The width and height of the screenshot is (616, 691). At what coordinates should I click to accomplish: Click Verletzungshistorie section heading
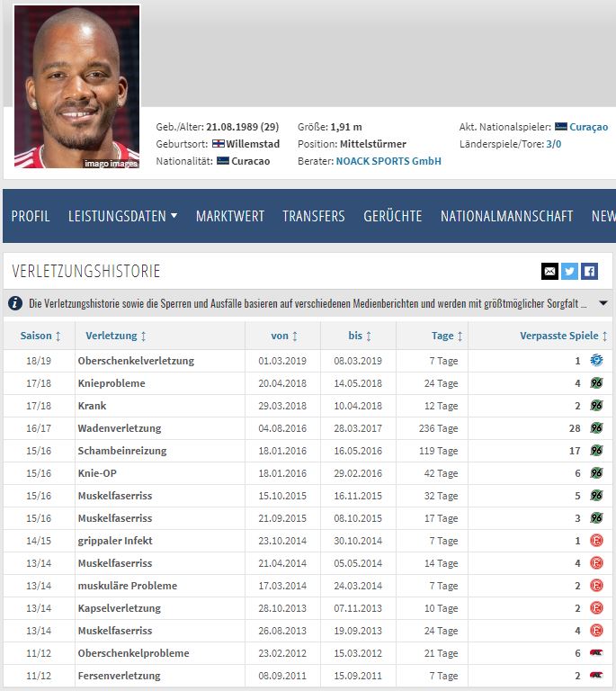[85, 271]
